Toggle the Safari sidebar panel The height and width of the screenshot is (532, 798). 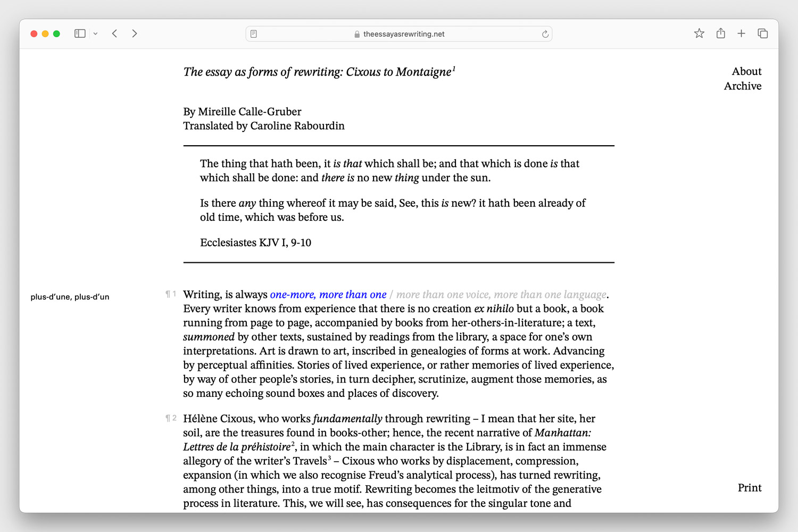click(80, 34)
